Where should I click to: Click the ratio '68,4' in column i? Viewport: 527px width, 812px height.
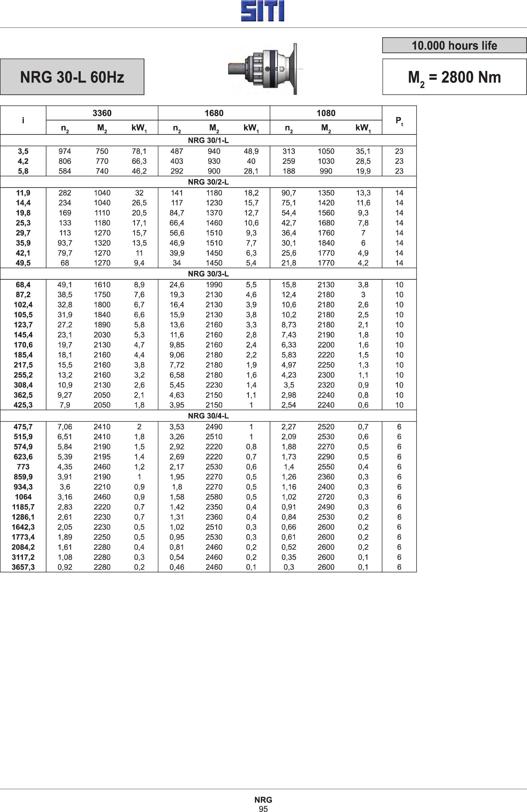pyautogui.click(x=23, y=285)
